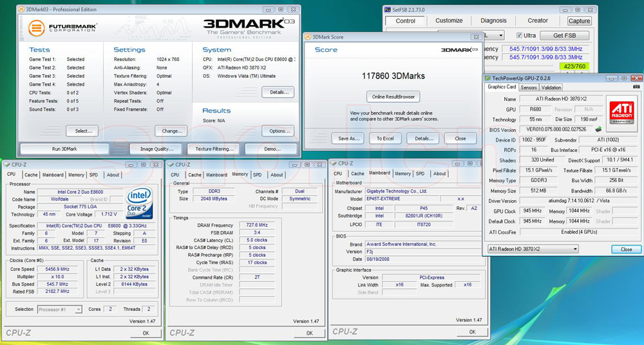Image resolution: width=644 pixels, height=345 pixels.
Task: Open the Online ResultBrowser
Action: click(393, 97)
